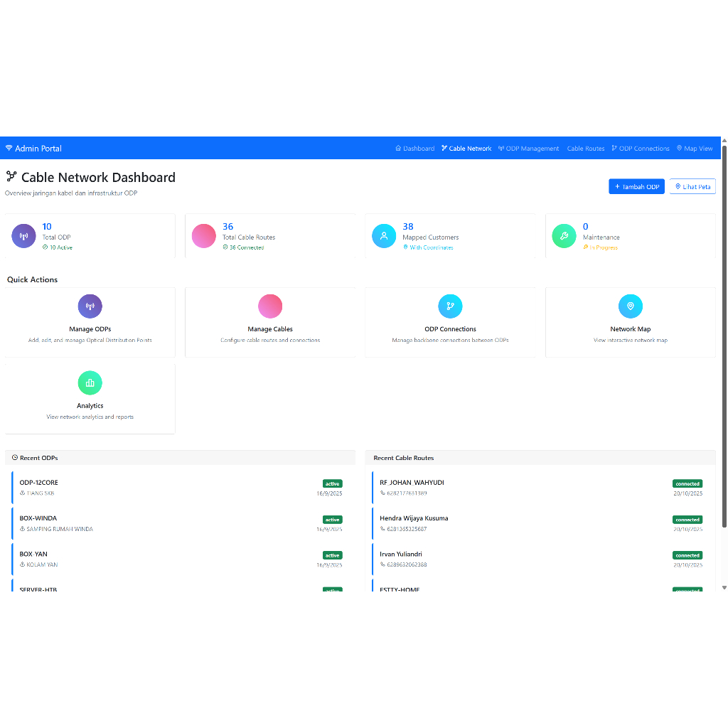Click the pink Manage Cables icon
Viewport: 728px width, 728px height.
270,306
